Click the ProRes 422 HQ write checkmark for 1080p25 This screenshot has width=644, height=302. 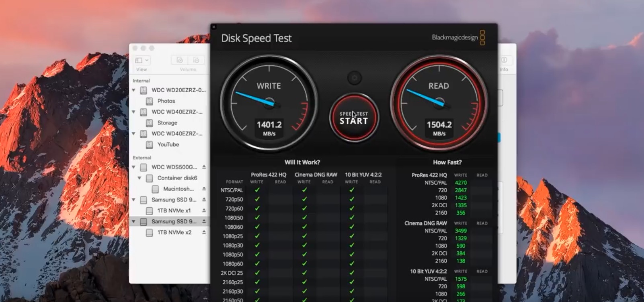[257, 236]
